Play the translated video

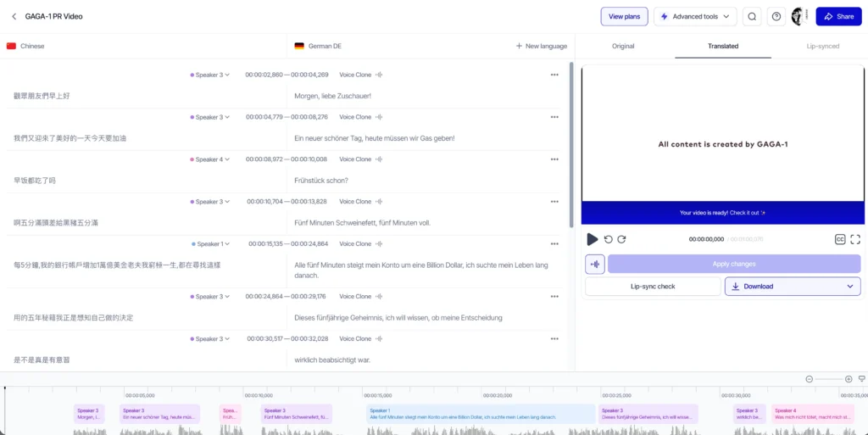pos(593,240)
